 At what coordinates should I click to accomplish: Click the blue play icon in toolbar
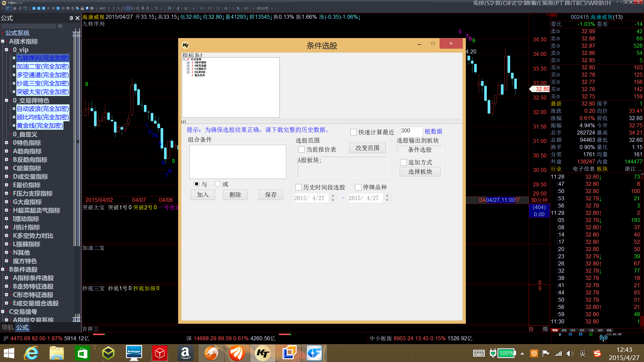coord(87,8)
